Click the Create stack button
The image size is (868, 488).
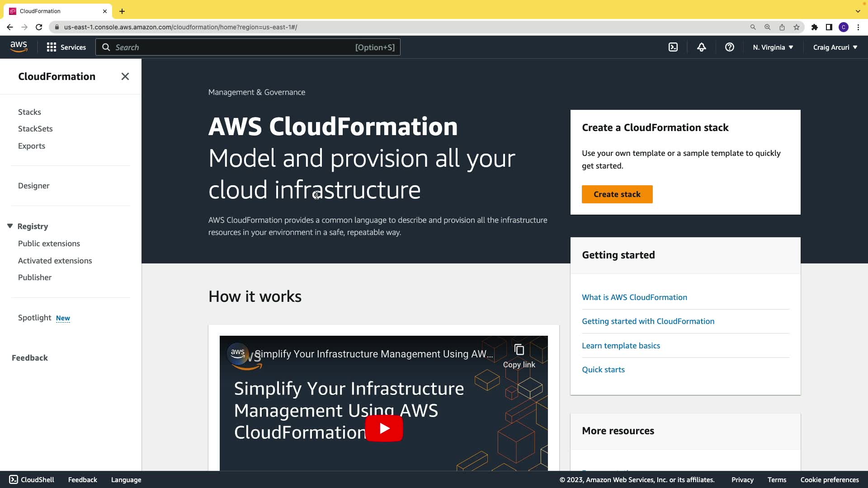(x=617, y=194)
